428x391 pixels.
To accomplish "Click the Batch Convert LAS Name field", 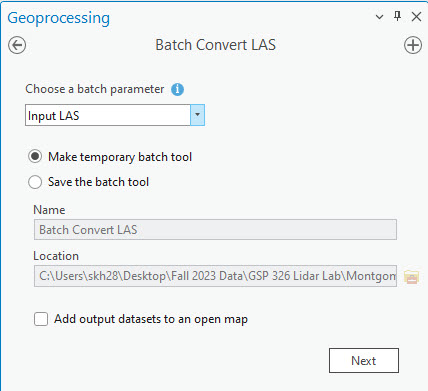I will click(x=215, y=230).
